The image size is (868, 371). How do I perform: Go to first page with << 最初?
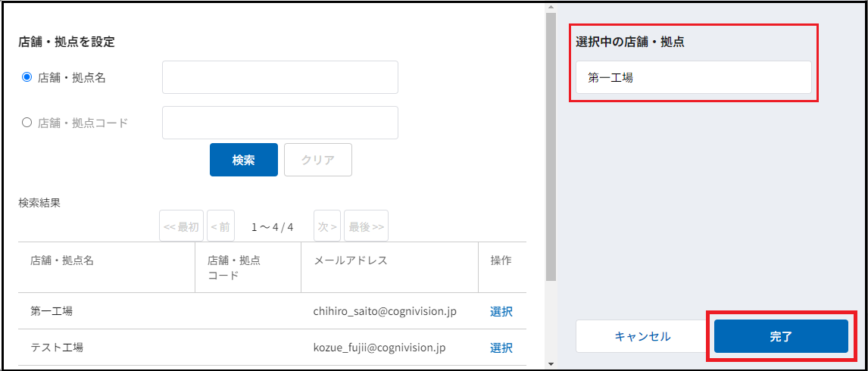pos(181,226)
